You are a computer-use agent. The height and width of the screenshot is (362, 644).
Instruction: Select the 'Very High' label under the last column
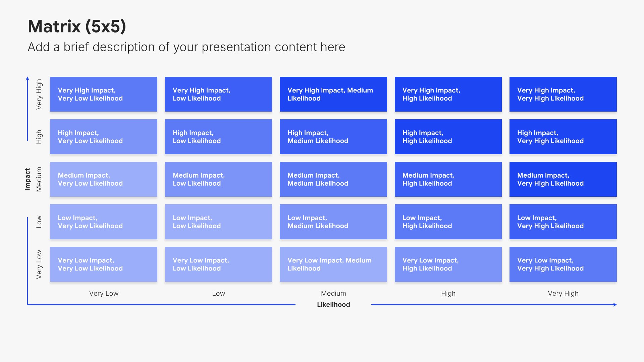click(563, 293)
